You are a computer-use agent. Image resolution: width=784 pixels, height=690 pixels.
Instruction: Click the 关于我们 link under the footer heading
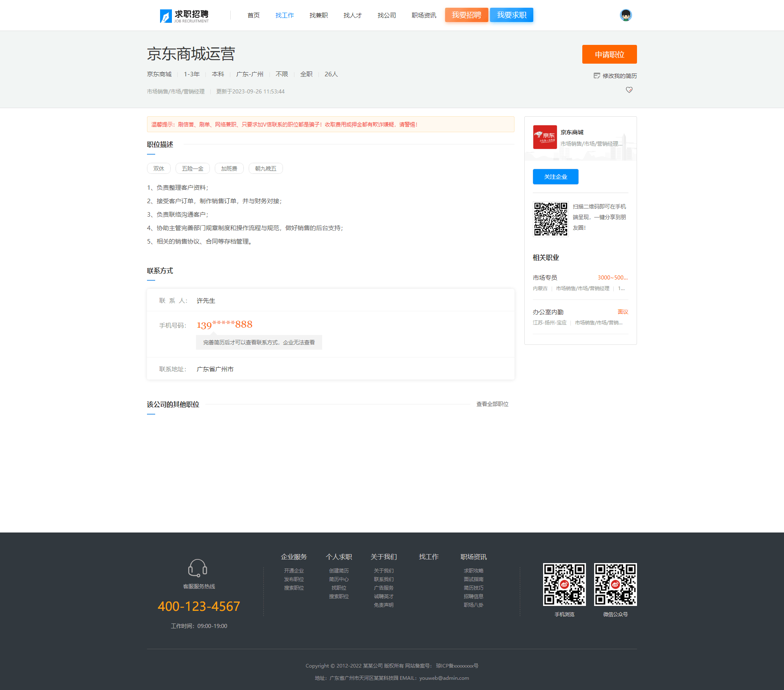[x=384, y=571]
